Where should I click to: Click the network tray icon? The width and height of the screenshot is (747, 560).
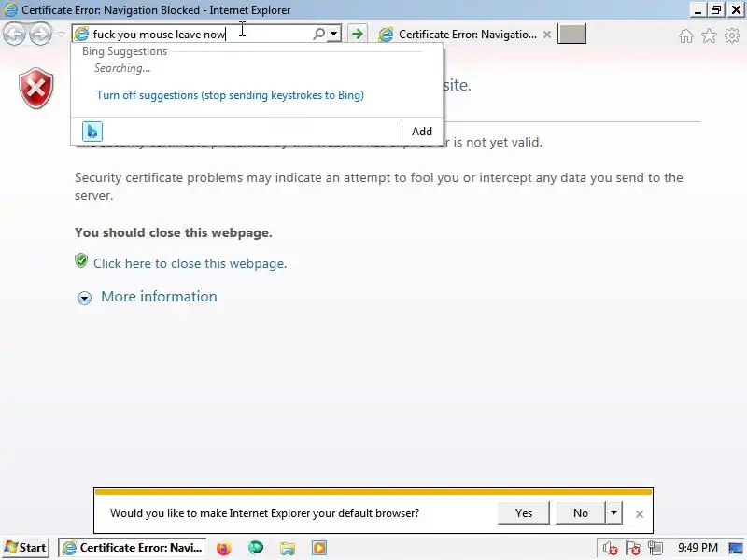click(655, 549)
